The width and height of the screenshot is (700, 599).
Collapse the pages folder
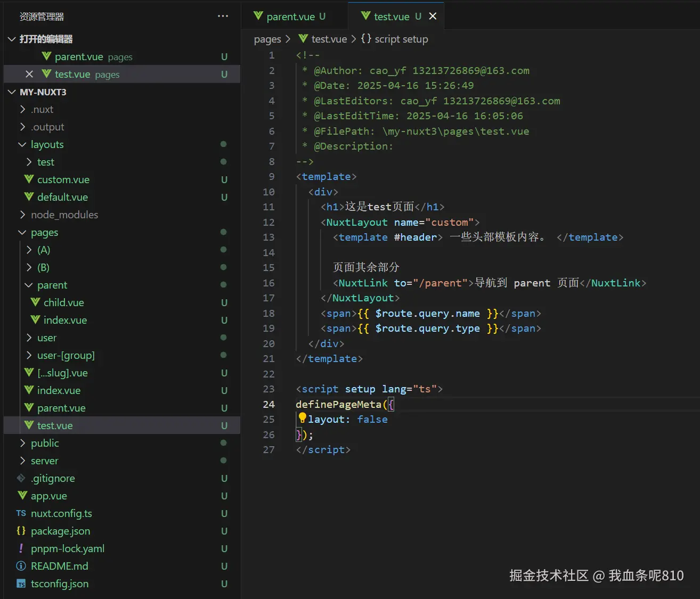pos(22,232)
